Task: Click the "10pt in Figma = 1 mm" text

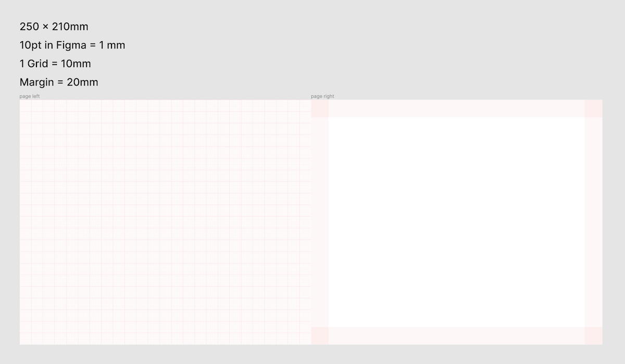Action: tap(72, 45)
